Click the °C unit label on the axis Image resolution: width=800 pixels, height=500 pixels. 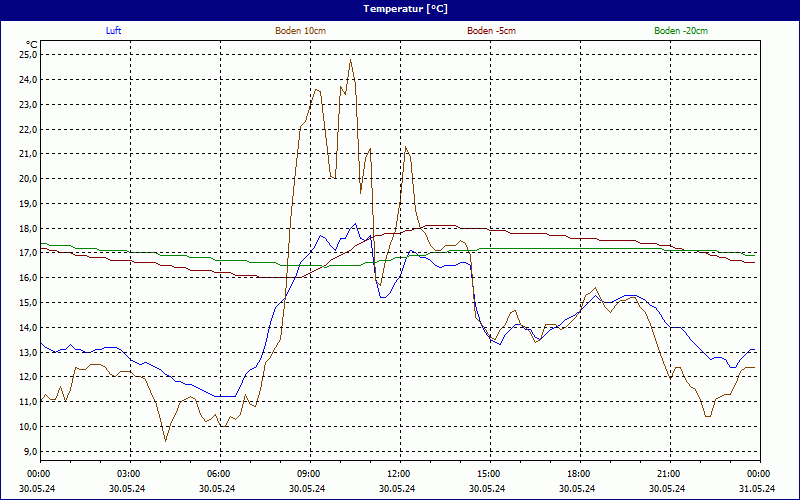31,44
